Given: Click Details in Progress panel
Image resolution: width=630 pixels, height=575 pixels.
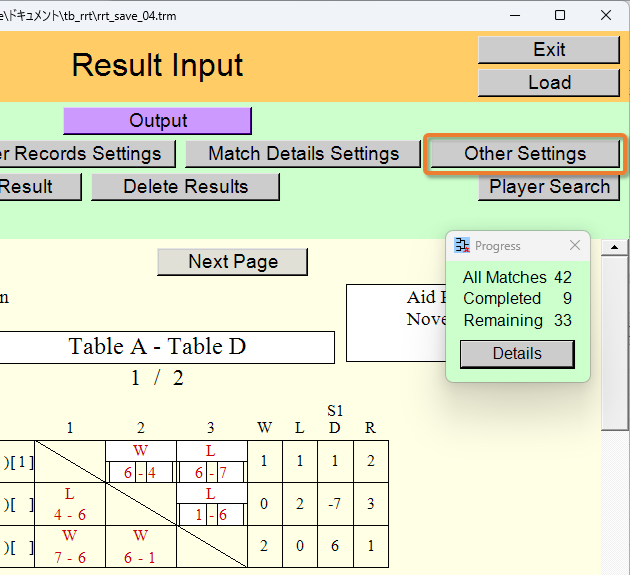Looking at the screenshot, I should tap(517, 354).
